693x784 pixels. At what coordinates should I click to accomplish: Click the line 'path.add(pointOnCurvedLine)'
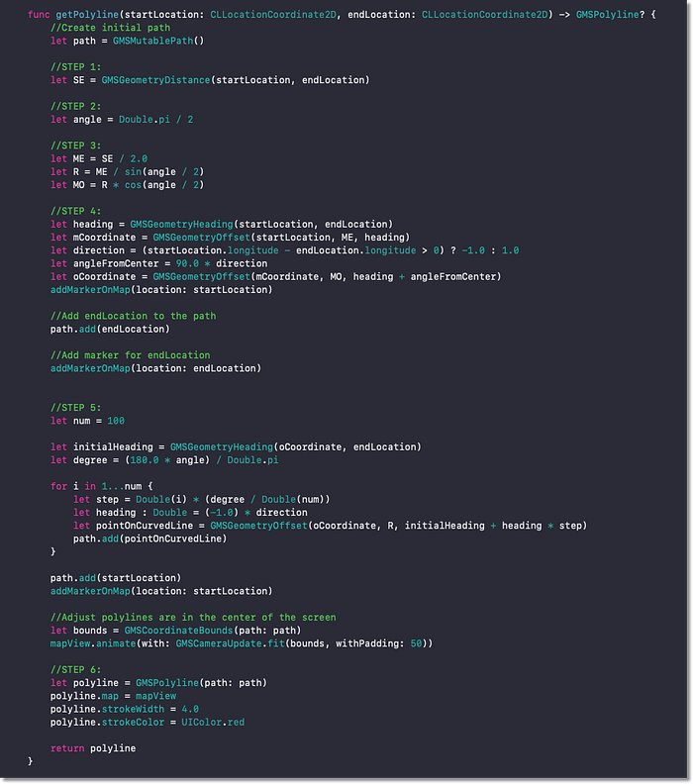coord(150,539)
